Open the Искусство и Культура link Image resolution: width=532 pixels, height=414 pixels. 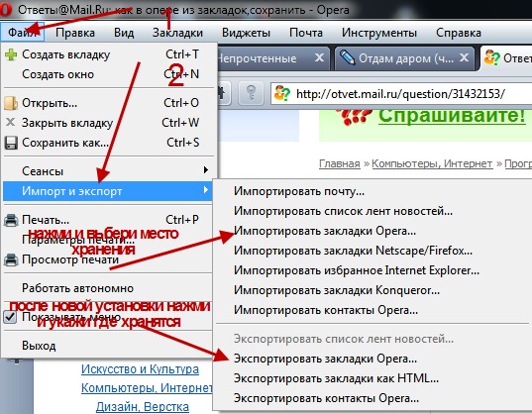(x=140, y=368)
